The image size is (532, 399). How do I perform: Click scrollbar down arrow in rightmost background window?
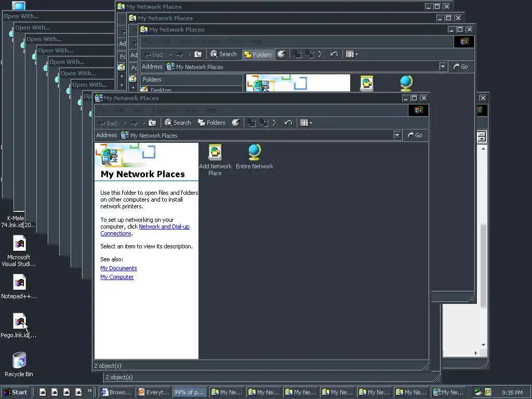coord(483,345)
